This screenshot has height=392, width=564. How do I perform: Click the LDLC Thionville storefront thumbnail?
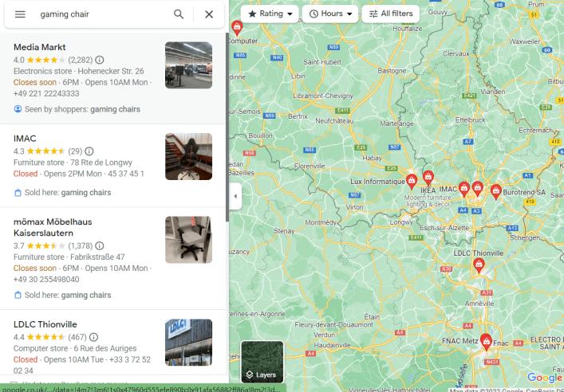click(x=188, y=342)
